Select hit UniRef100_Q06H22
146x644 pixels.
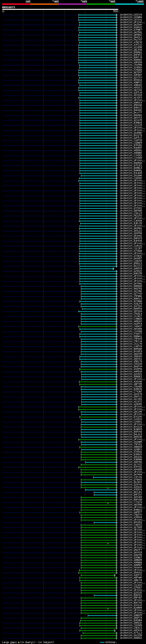(x=131, y=27)
